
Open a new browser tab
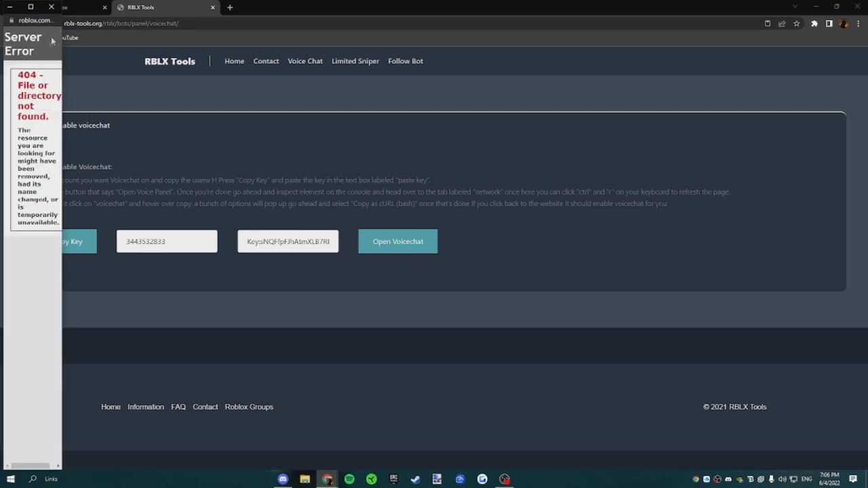pos(230,7)
